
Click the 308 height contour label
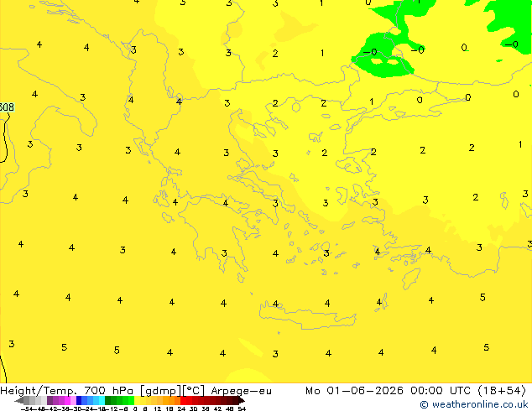pyautogui.click(x=7, y=107)
